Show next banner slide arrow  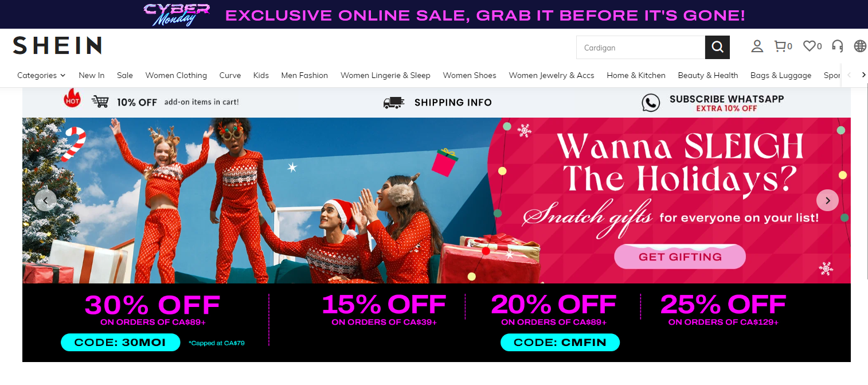[x=827, y=200]
